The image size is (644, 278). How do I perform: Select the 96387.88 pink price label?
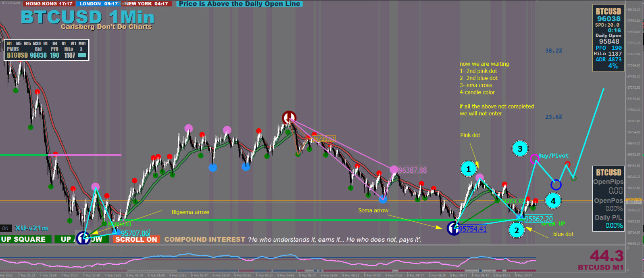pos(413,170)
